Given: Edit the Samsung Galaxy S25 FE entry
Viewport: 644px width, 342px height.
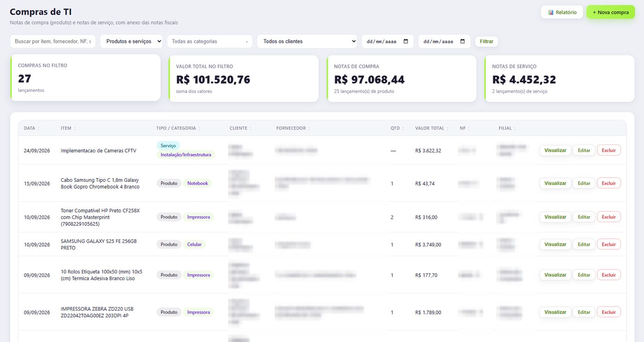Looking at the screenshot, I should click(584, 244).
